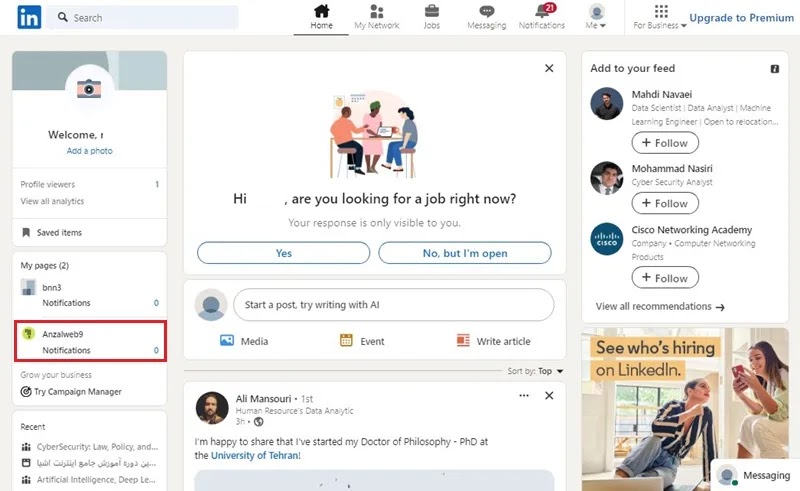This screenshot has height=491, width=800.
Task: Focus the Search input field
Action: [x=142, y=17]
